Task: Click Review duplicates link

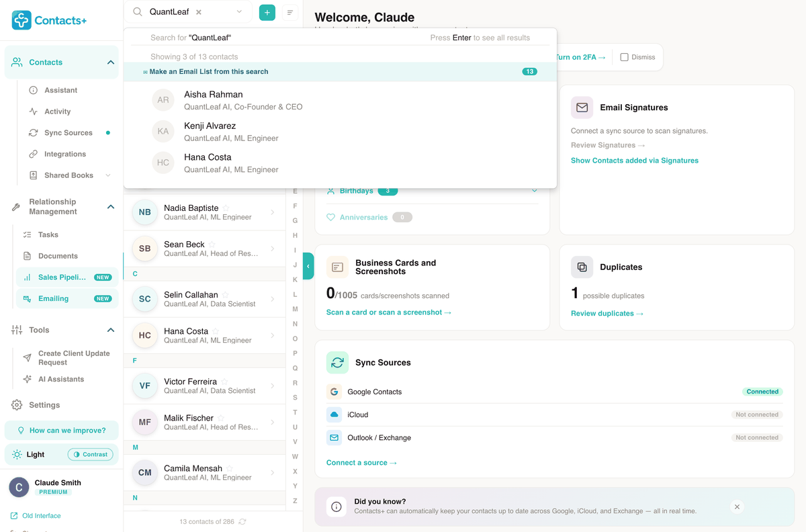Action: 607,314
